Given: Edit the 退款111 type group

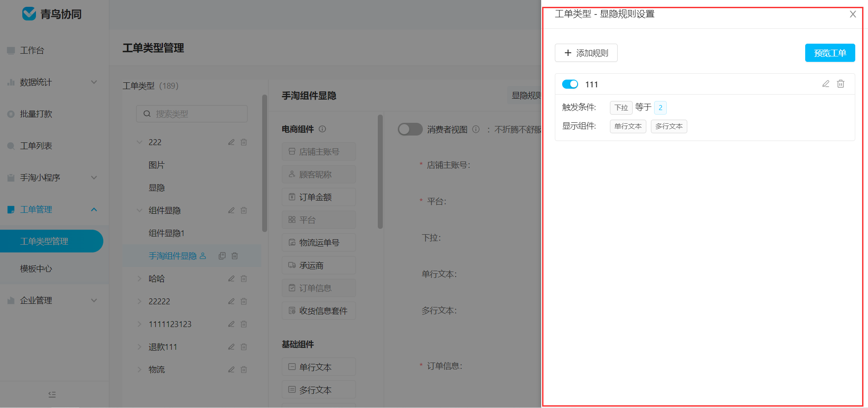Looking at the screenshot, I should (x=231, y=347).
